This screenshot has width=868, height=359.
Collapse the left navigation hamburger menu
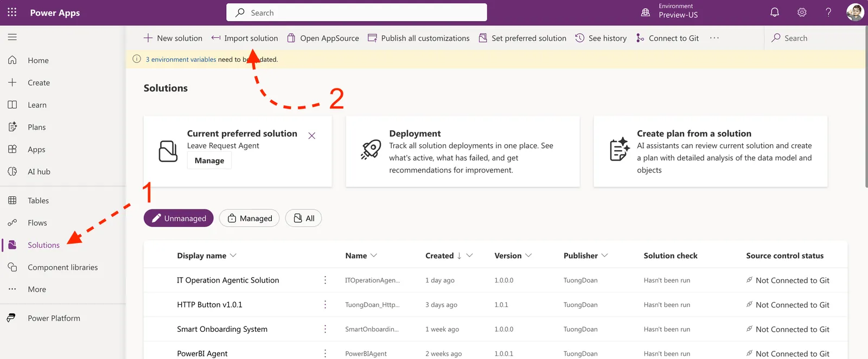pyautogui.click(x=12, y=37)
